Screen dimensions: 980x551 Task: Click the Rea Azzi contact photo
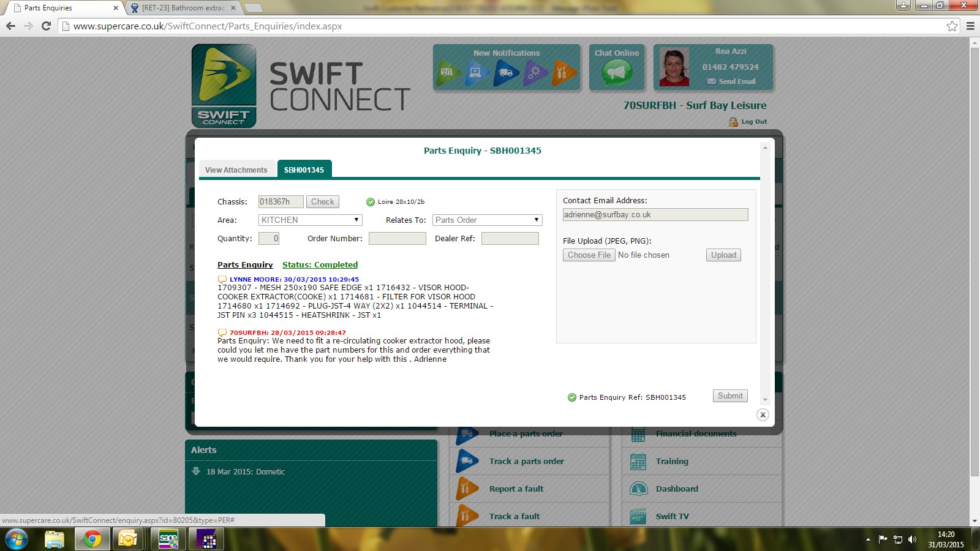pyautogui.click(x=674, y=67)
